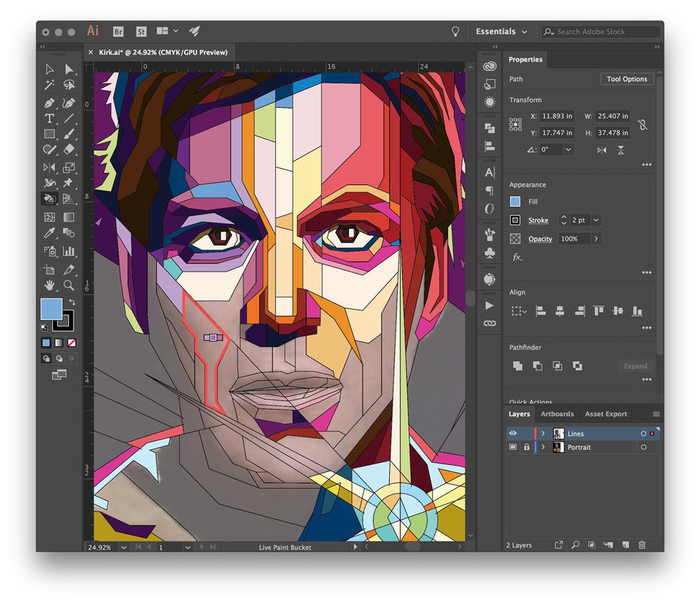Expand the Lines layer chevron
Viewport: 700px width, 603px height.
pyautogui.click(x=542, y=434)
